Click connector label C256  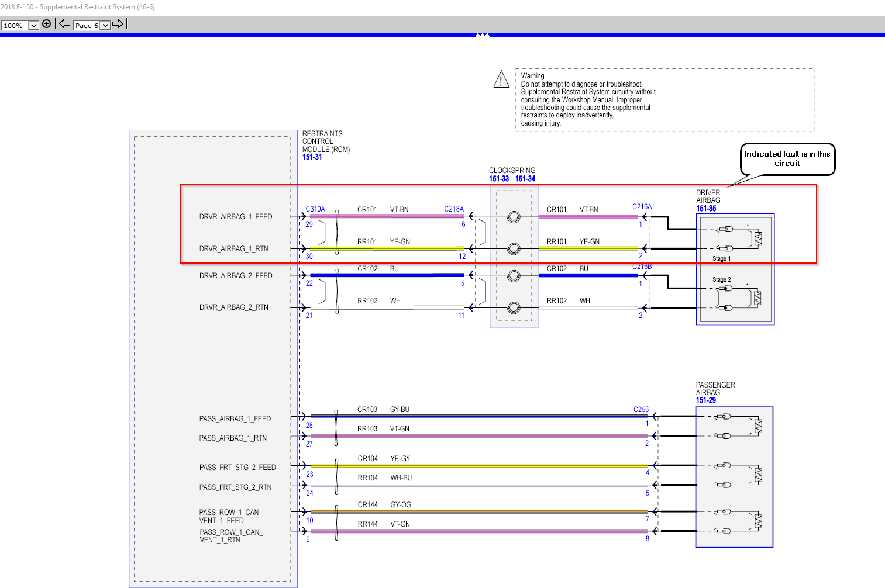tap(640, 410)
